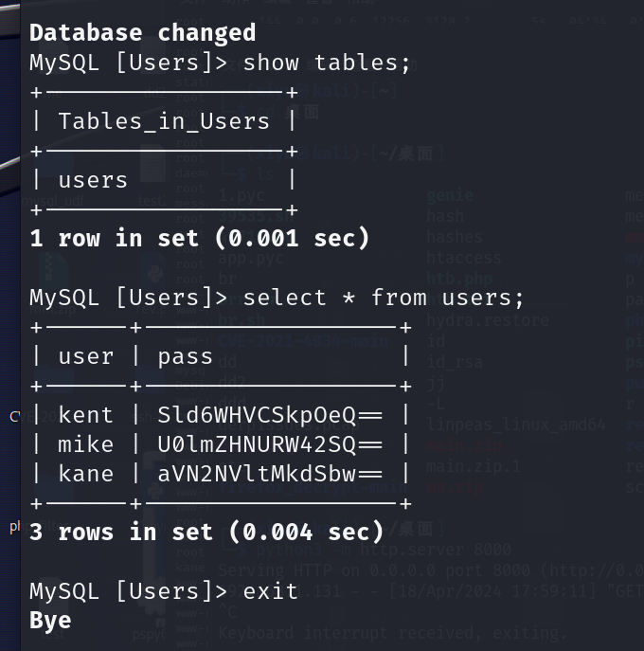
Task: Click the username mike in the table
Action: click(85, 444)
